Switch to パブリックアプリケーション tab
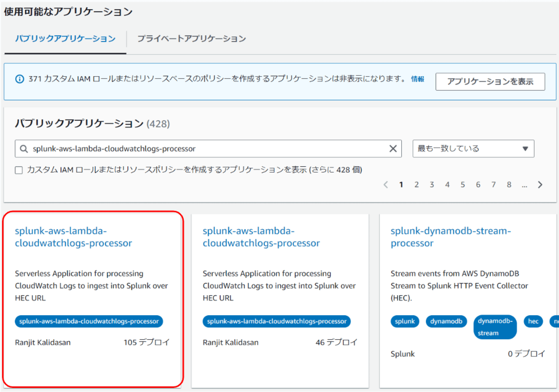Image resolution: width=559 pixels, height=392 pixels. (x=65, y=39)
